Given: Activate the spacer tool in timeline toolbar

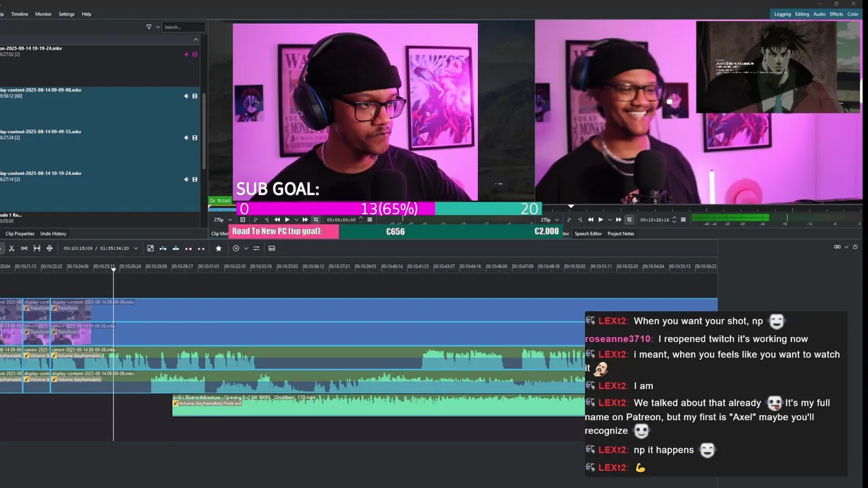Looking at the screenshot, I should tap(24, 248).
